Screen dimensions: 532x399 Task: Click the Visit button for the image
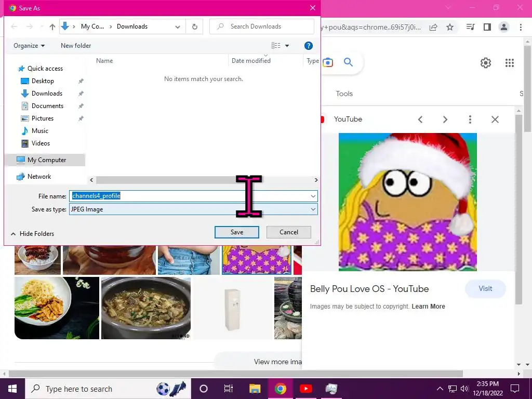[485, 289]
